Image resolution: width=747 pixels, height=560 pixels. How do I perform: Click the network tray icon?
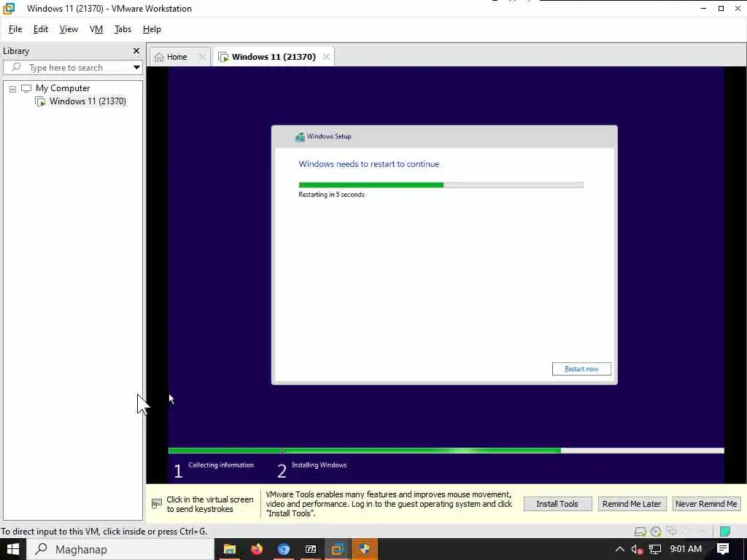[x=655, y=549]
